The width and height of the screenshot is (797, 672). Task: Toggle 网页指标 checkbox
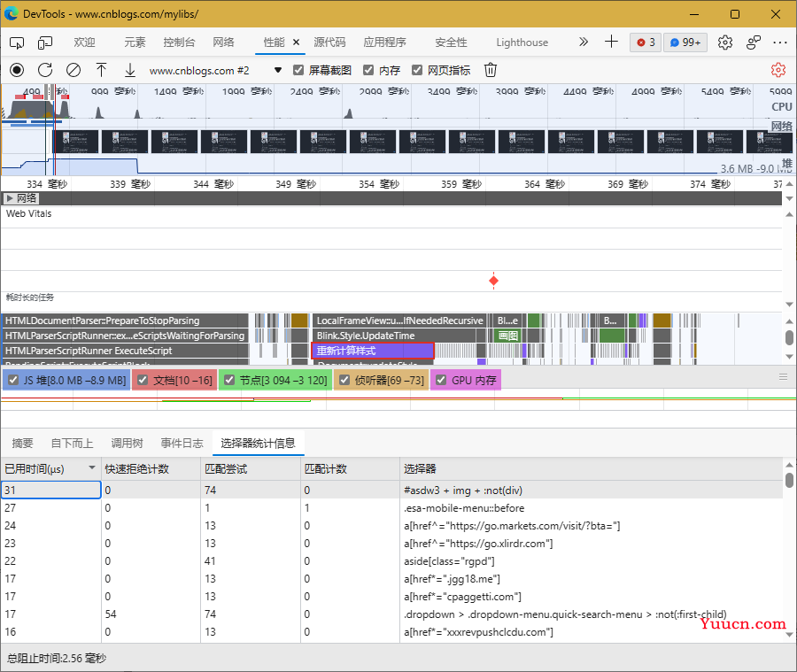[417, 70]
